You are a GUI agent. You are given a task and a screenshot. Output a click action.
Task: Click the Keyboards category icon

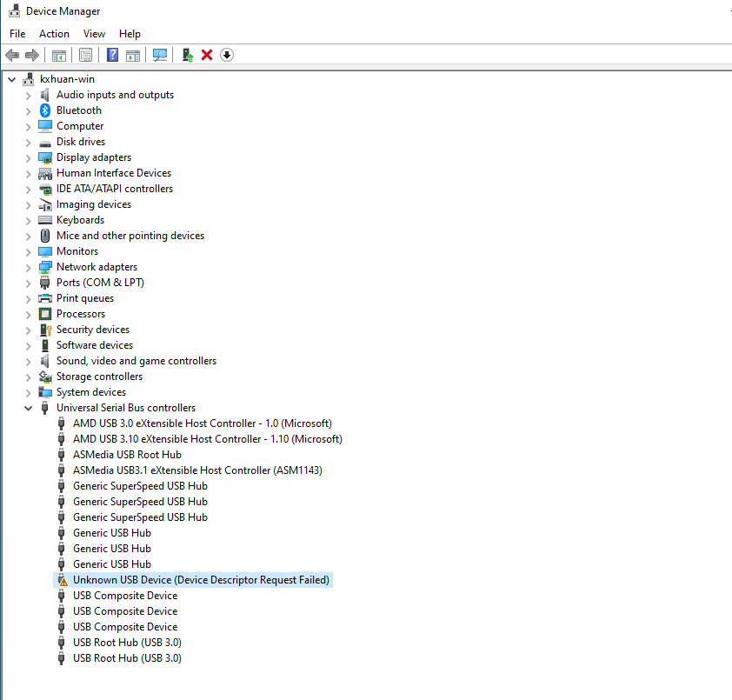click(45, 220)
